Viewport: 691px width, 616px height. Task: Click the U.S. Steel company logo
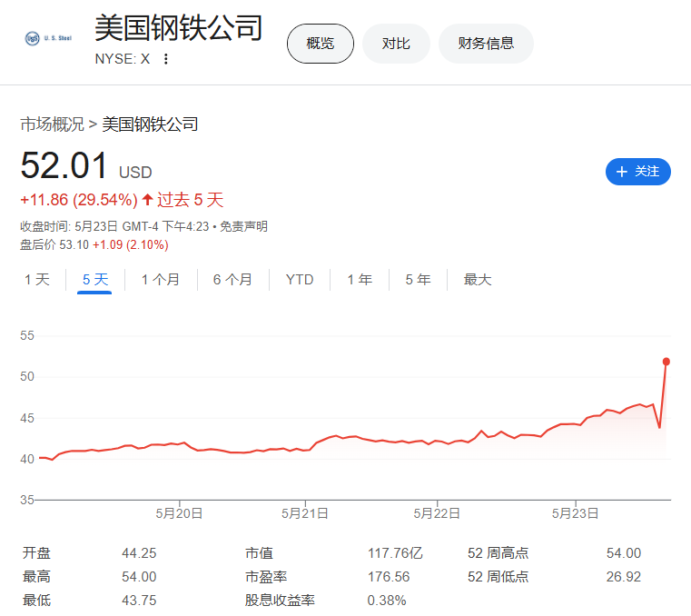[48, 38]
